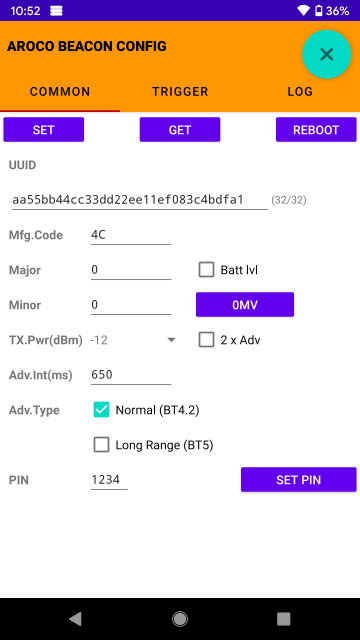Select the COMMON tab

pos(60,91)
